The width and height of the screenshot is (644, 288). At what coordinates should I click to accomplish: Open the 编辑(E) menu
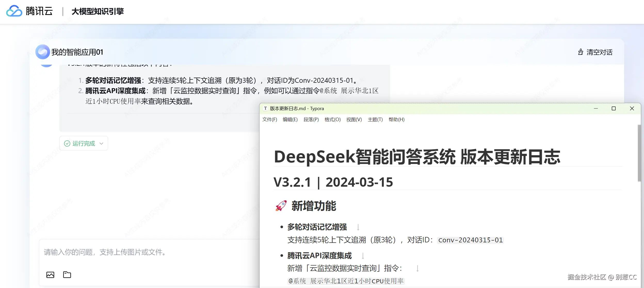click(x=290, y=120)
